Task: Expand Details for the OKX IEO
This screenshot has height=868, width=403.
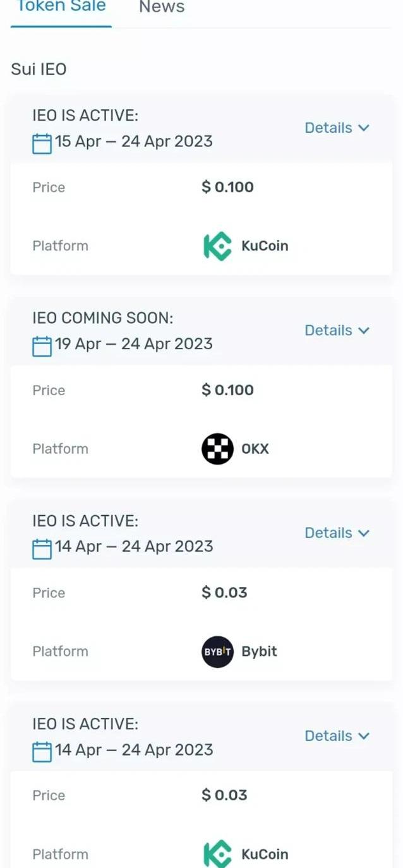Action: coord(337,331)
